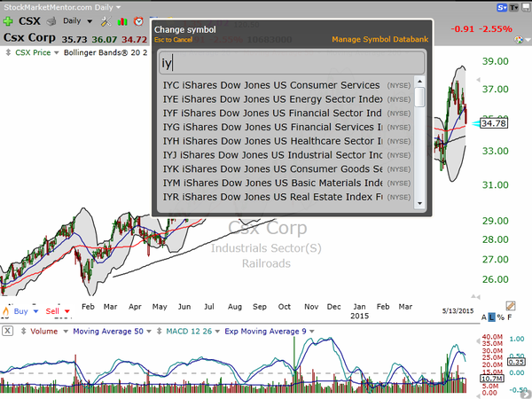Click the 39.00 price axis label
Image resolution: width=532 pixels, height=399 pixels.
tap(496, 61)
